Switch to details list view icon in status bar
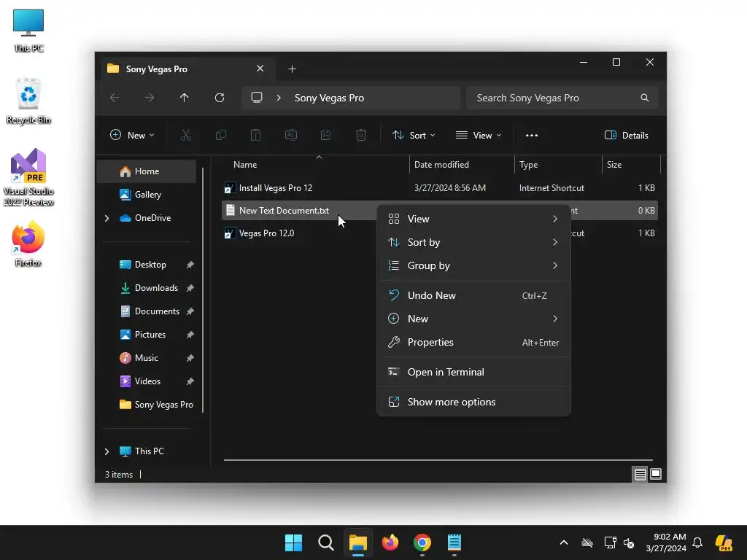Image resolution: width=747 pixels, height=560 pixels. click(x=640, y=474)
